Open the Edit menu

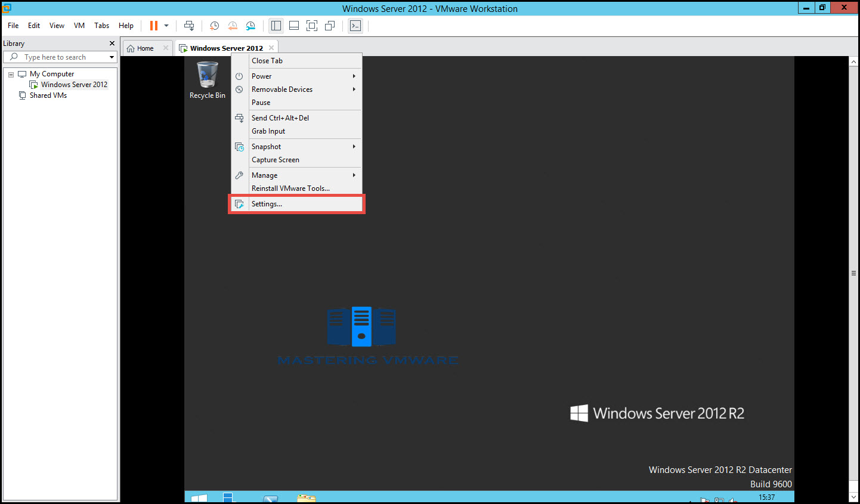coord(34,26)
